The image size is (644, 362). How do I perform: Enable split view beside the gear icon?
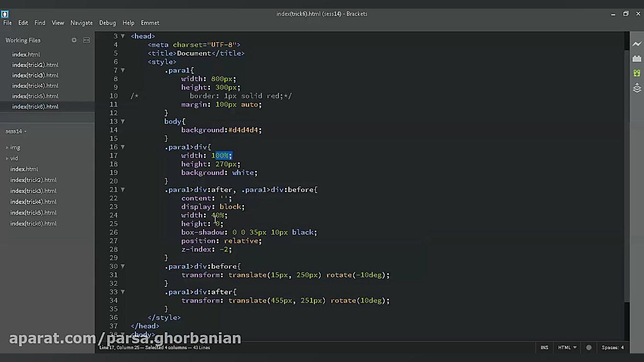(86, 40)
